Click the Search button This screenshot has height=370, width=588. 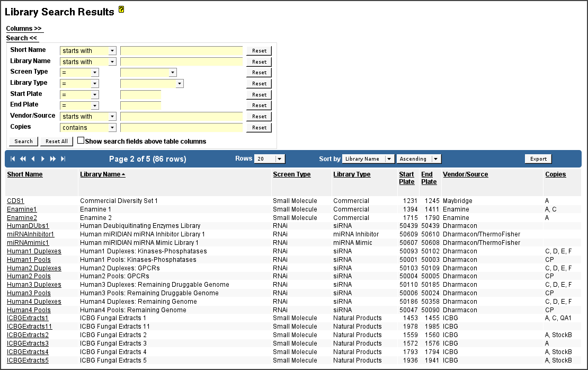(24, 141)
